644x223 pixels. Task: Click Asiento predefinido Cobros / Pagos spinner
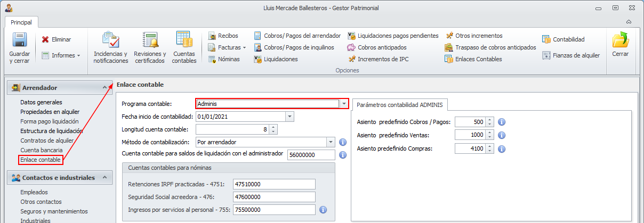click(x=490, y=122)
